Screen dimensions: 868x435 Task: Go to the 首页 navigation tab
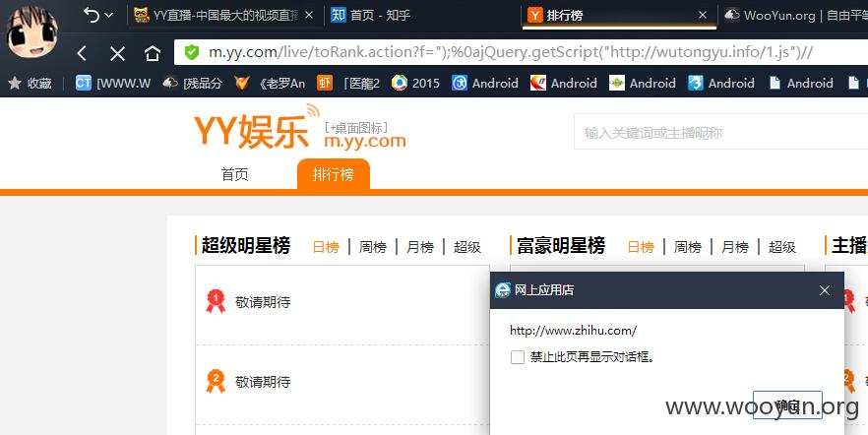tap(234, 174)
